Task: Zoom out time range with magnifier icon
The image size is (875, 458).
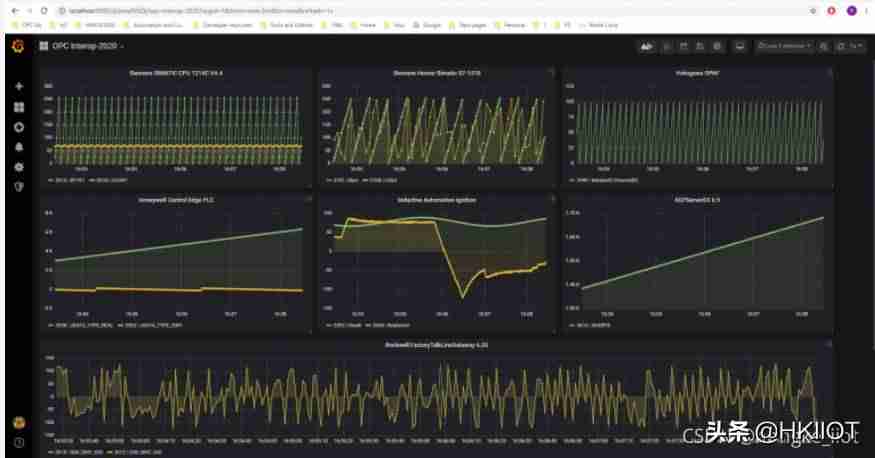Action: pos(824,46)
